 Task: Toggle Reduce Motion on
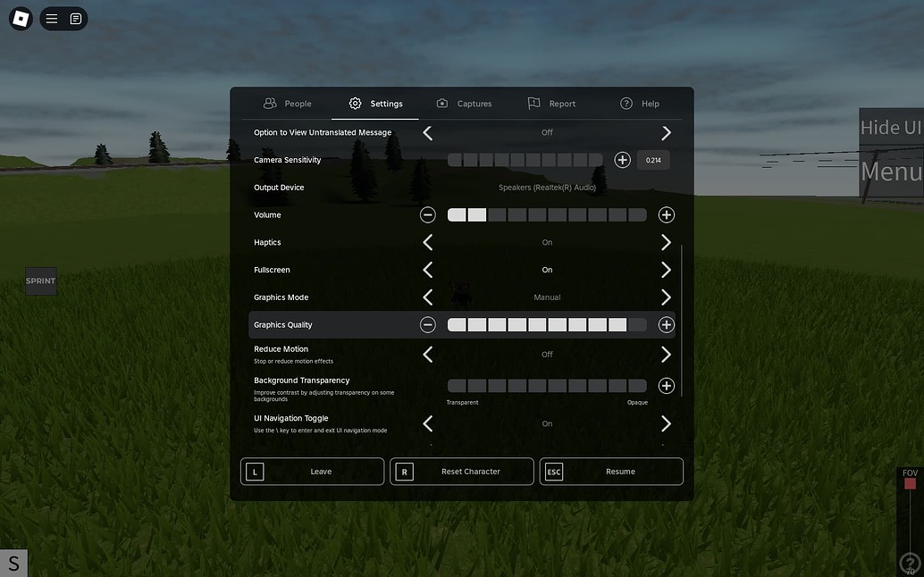pos(666,354)
